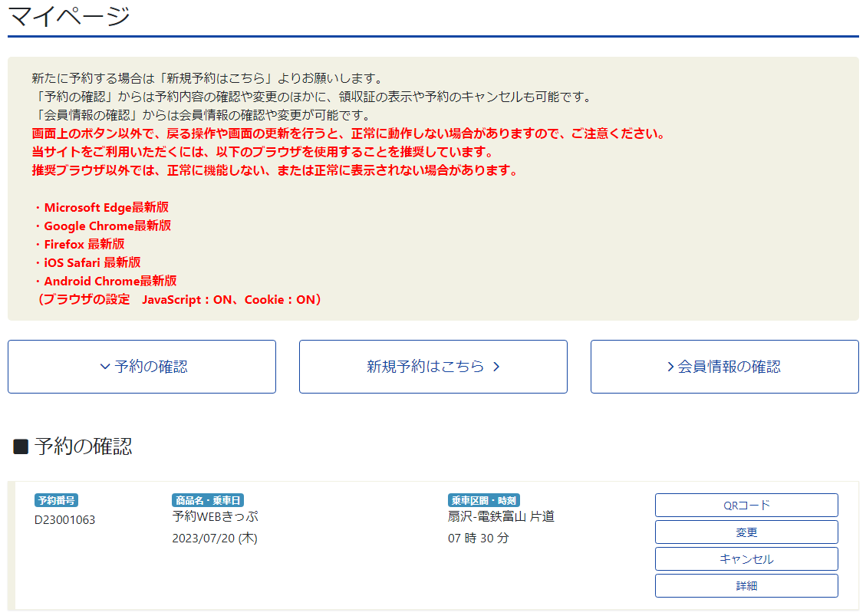The height and width of the screenshot is (616, 866).
Task: Click the 予約番号 badge label
Action: 56,500
